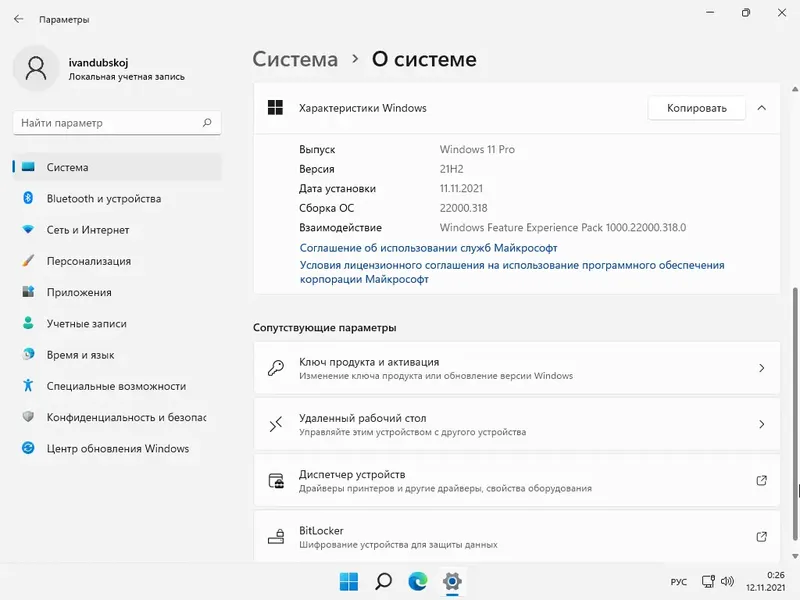The height and width of the screenshot is (600, 800).
Task: Open the volume control in system tray
Action: point(727,581)
